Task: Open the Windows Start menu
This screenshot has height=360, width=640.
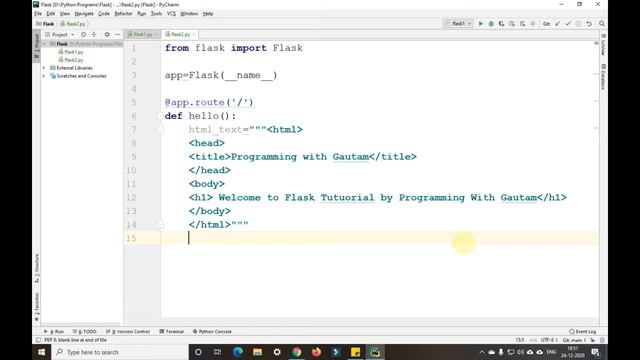Action: point(42,352)
